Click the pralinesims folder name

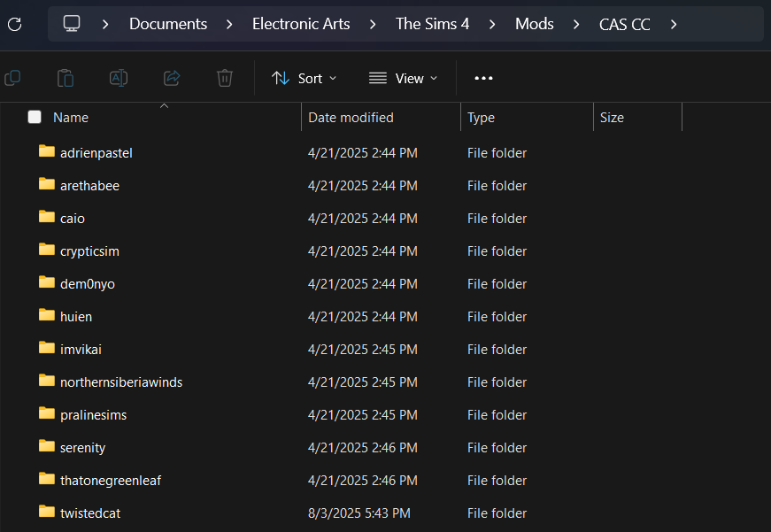[x=94, y=415]
